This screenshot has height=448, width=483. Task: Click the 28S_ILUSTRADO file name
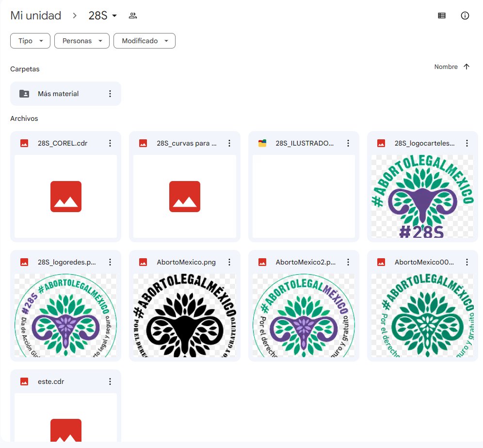(305, 143)
